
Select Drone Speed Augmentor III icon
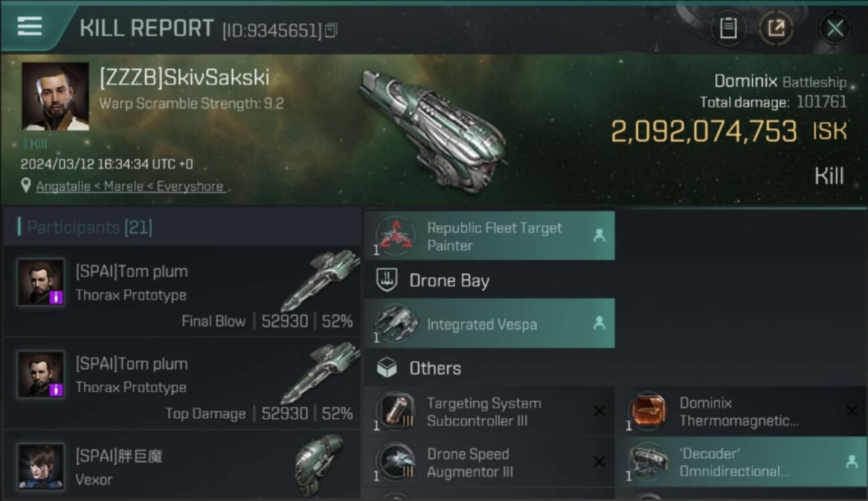tap(395, 462)
